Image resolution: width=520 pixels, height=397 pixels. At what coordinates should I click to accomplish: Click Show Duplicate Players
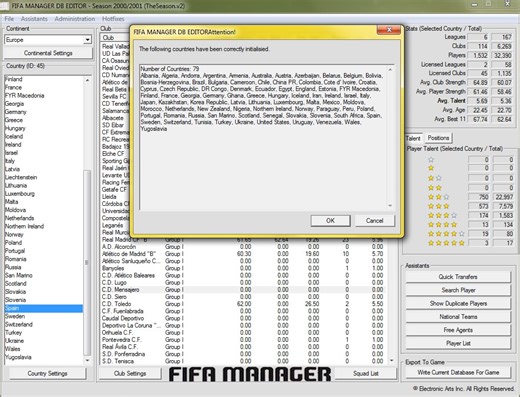(x=458, y=303)
